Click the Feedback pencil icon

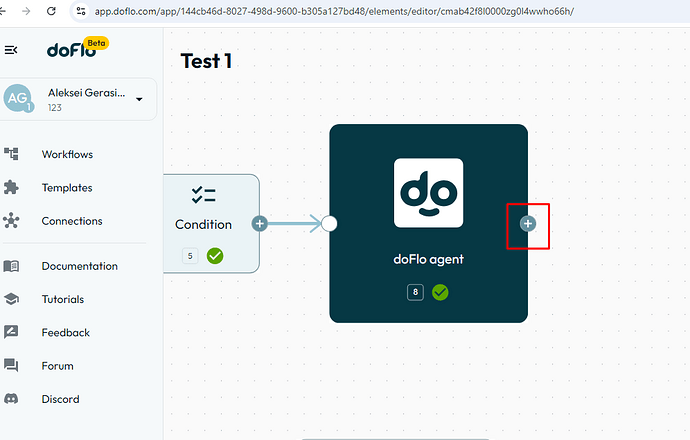click(x=11, y=332)
